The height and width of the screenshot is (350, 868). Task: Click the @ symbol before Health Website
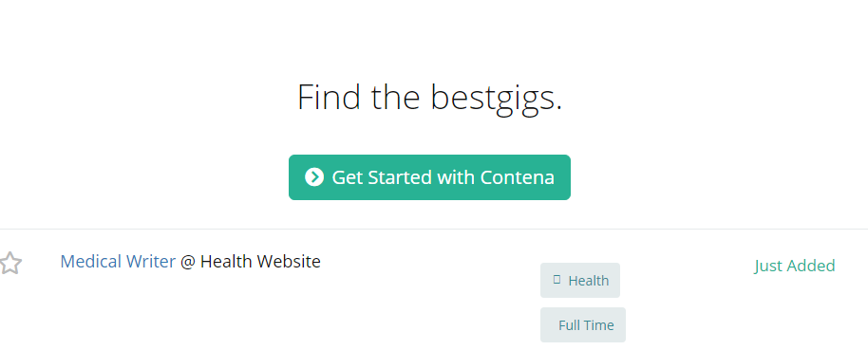coord(188,262)
